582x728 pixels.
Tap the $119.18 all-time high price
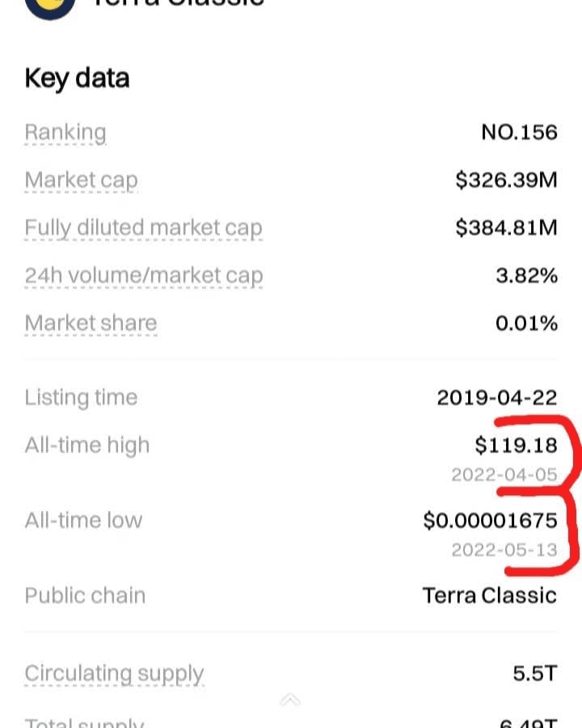516,445
